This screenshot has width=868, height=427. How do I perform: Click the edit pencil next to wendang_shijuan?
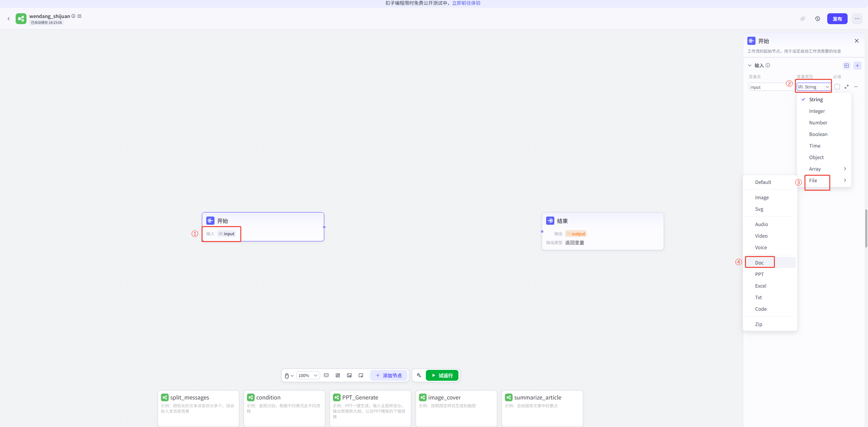[x=80, y=16]
